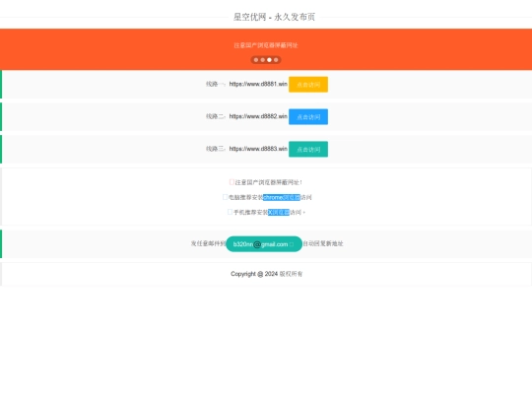Click the 线路一 label
This screenshot has width=532, height=399.
pyautogui.click(x=216, y=84)
